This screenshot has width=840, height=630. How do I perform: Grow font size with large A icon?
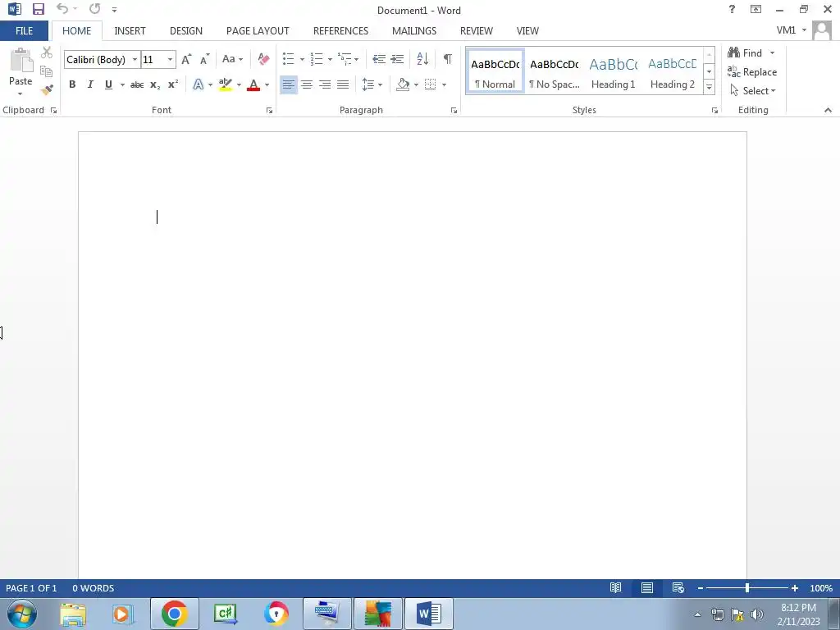(186, 59)
